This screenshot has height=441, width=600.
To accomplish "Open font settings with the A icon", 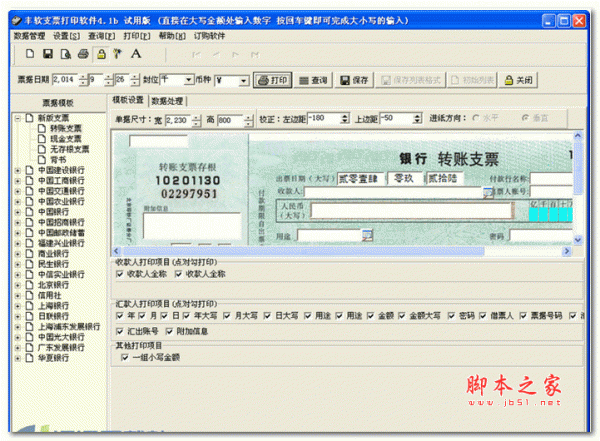I will (x=136, y=54).
